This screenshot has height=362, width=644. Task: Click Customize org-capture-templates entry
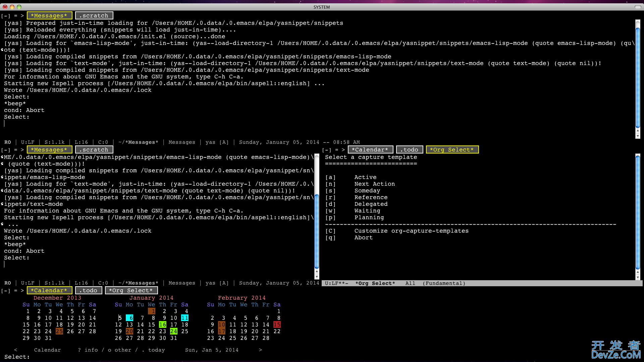[411, 231]
